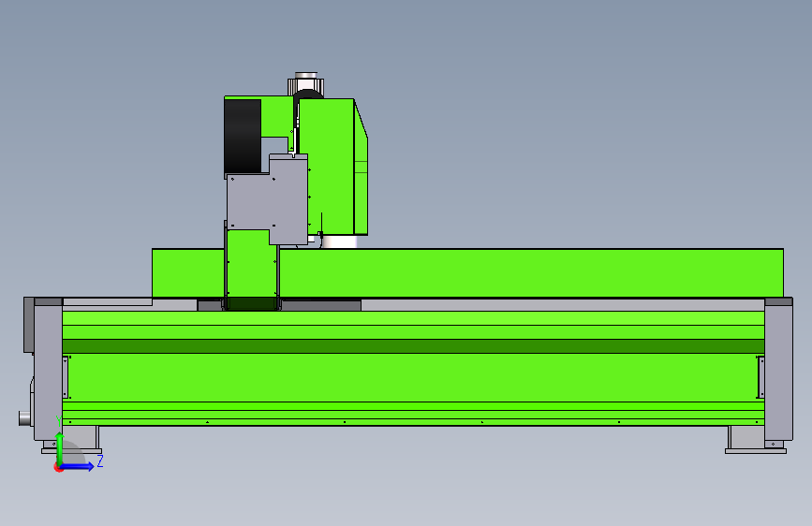Screen dimensions: 812x526
Task: Select the right support foot
Action: point(755,440)
